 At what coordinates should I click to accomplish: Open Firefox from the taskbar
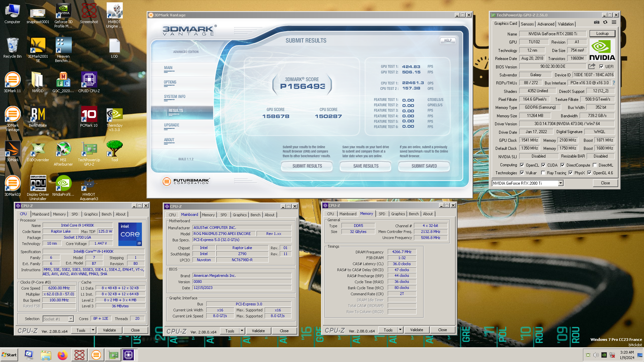tap(62, 355)
